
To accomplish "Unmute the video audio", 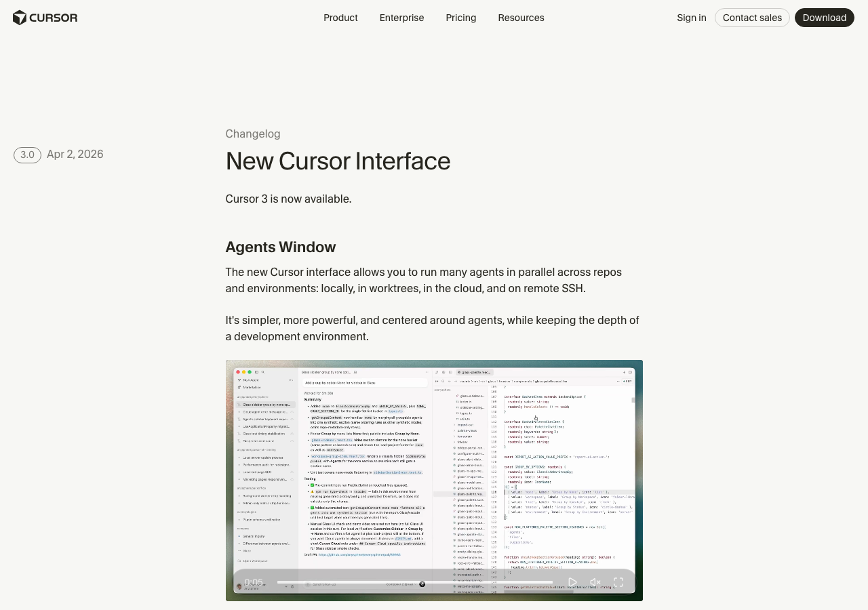I will [x=595, y=582].
